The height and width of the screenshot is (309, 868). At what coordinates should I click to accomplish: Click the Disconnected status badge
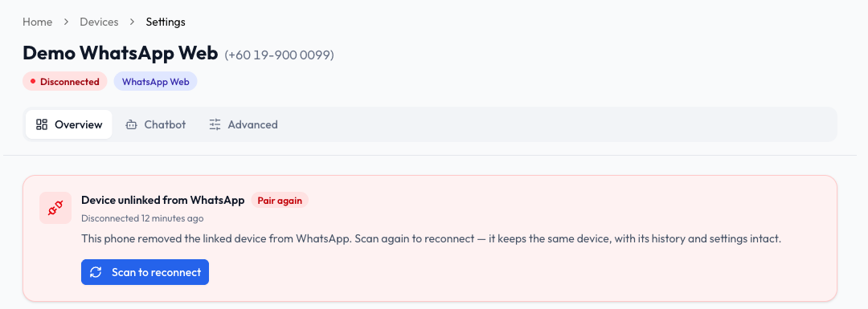point(65,82)
